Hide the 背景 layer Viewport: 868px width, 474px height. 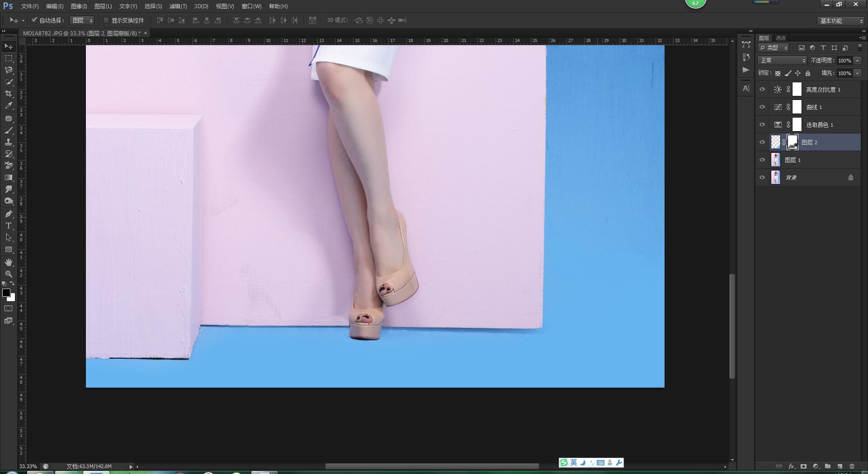[762, 178]
